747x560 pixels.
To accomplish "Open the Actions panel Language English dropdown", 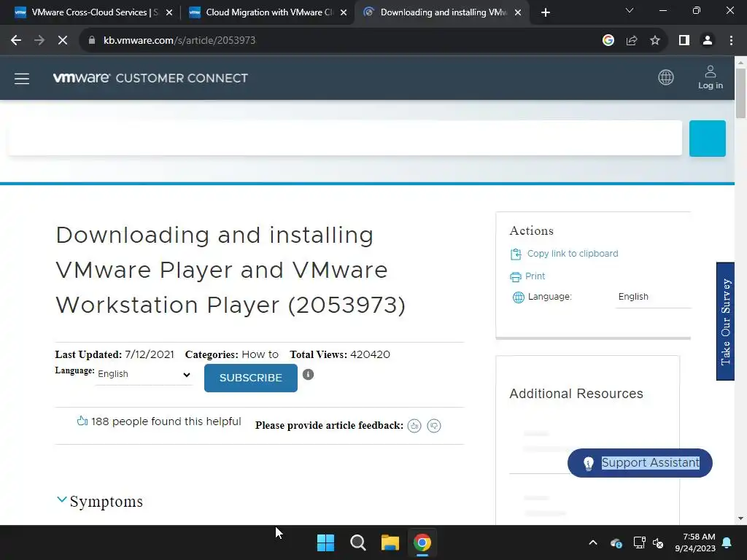I will 653,297.
